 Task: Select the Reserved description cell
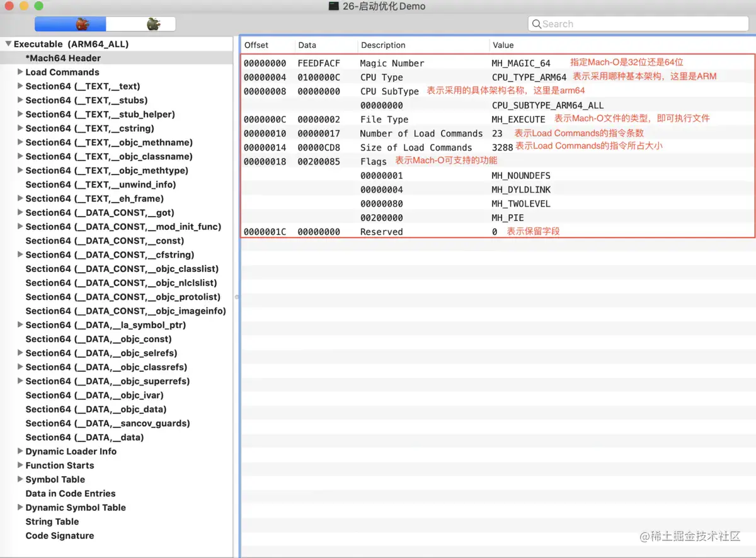(382, 232)
